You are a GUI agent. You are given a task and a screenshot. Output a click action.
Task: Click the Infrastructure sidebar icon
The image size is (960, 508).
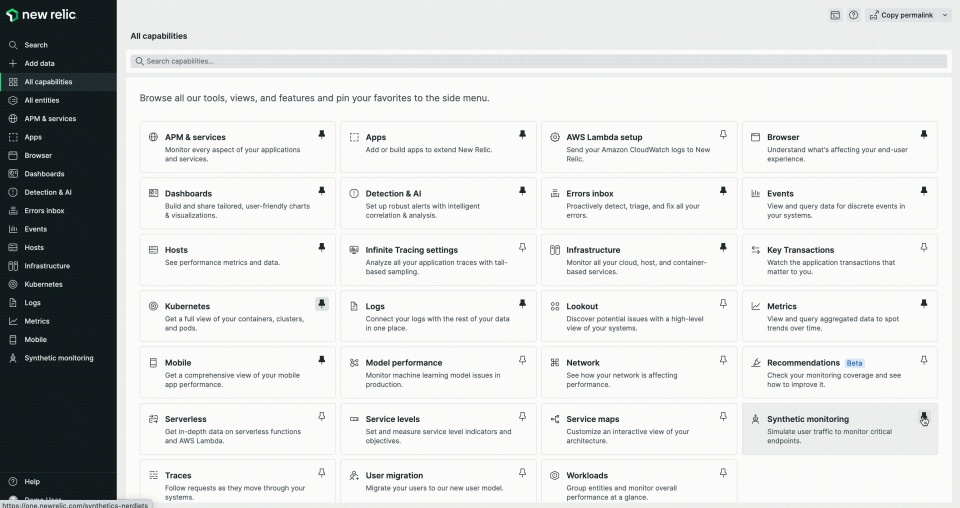coord(13,266)
